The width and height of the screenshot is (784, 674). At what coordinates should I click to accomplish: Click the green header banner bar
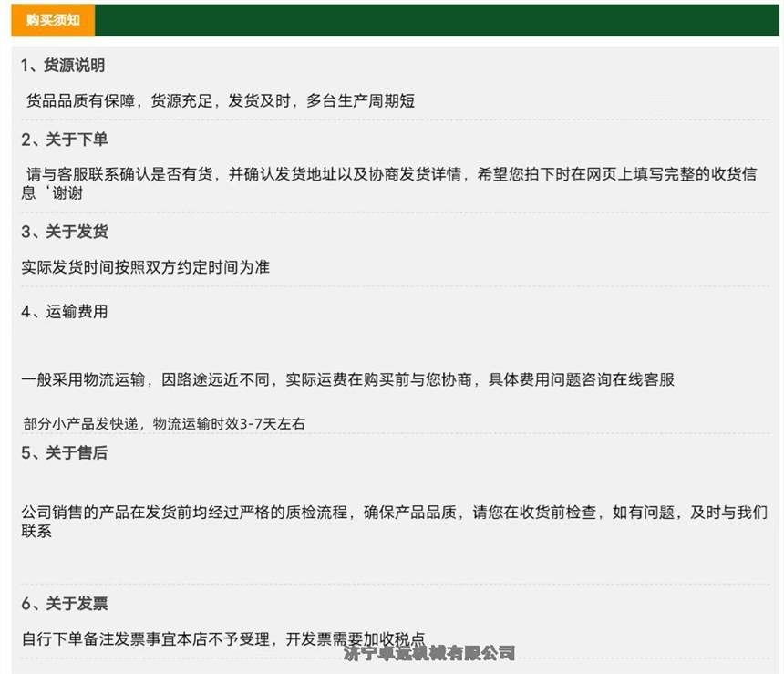[x=436, y=20]
